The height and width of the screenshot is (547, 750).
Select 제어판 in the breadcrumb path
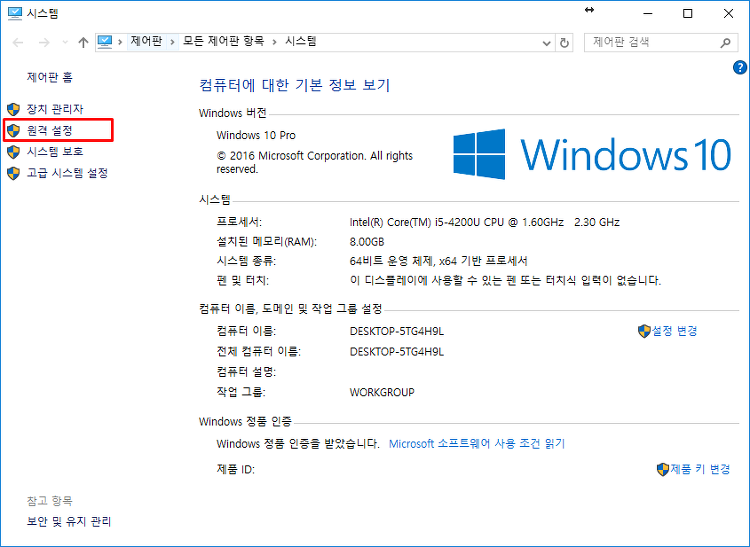pos(146,41)
